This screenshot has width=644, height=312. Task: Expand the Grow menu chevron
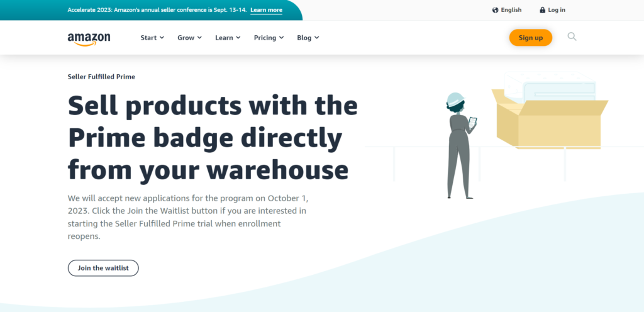[x=199, y=37]
